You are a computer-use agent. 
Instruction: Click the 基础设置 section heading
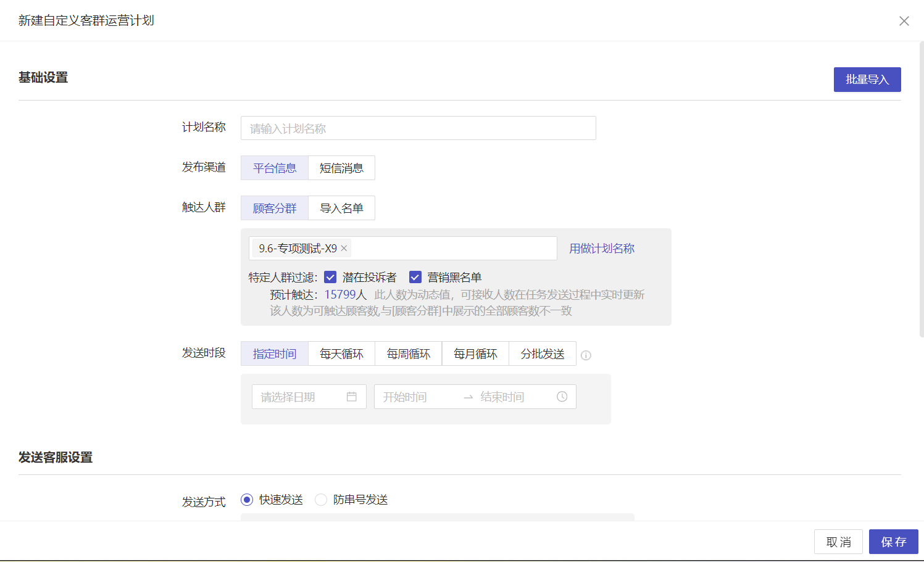pyautogui.click(x=43, y=77)
